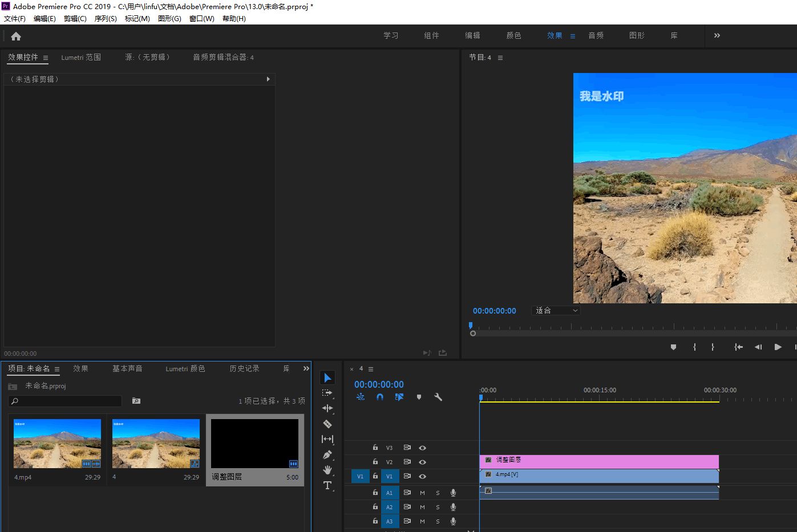The height and width of the screenshot is (532, 797).
Task: Hide the V2 track output
Action: tap(422, 462)
